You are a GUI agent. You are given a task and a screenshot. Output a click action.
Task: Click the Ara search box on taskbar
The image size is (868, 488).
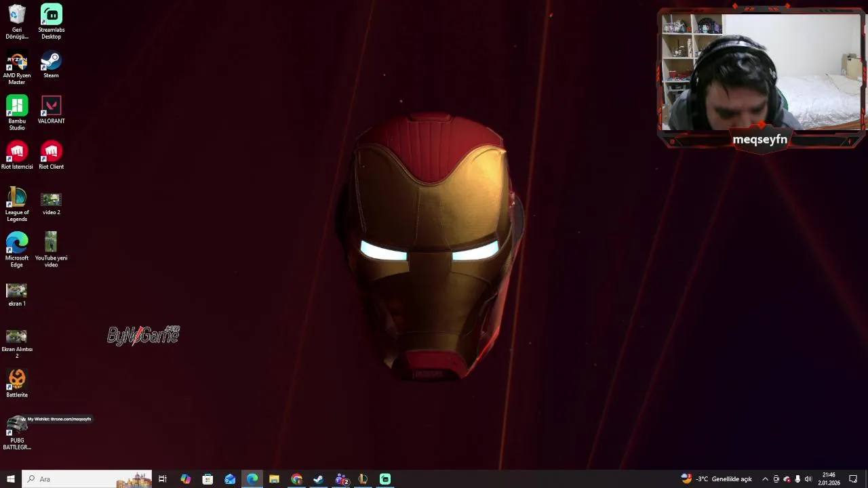tap(88, 479)
